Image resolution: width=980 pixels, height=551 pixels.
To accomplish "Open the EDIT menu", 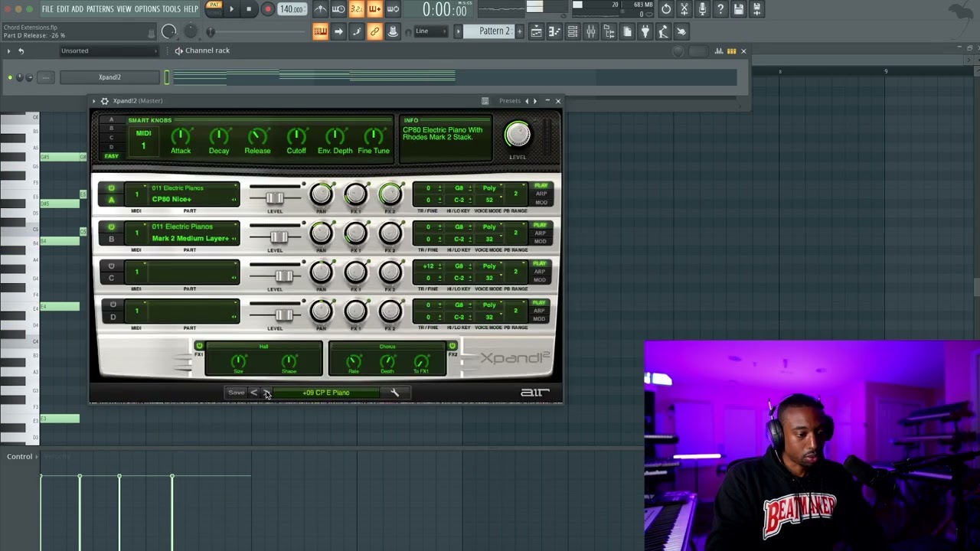I will [x=63, y=9].
